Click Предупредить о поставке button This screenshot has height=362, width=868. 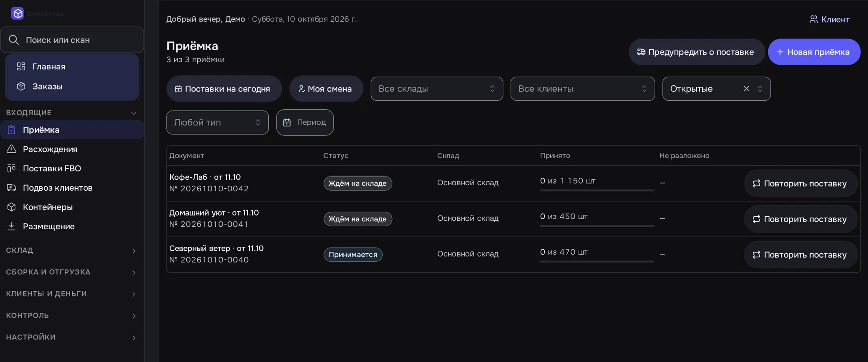(697, 52)
